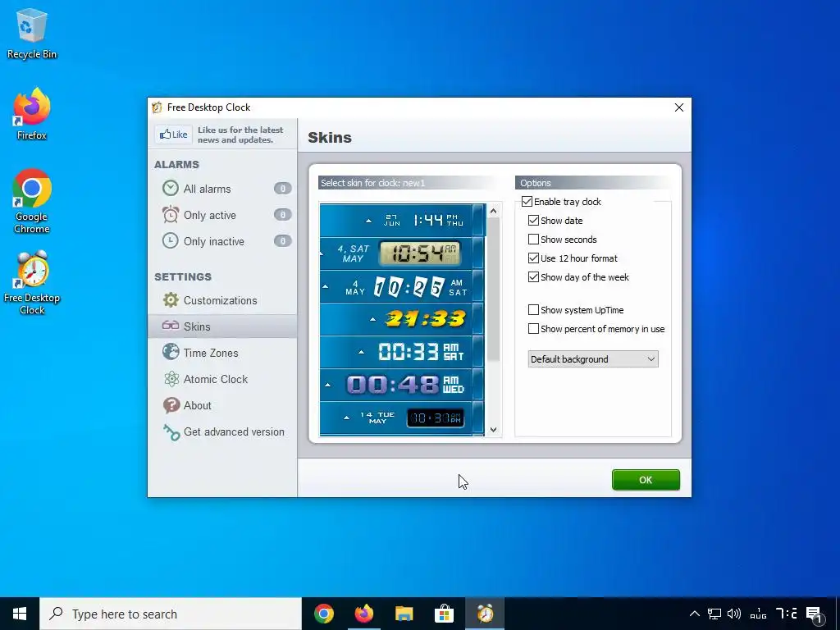Click the Customizations gear icon

[x=171, y=300]
